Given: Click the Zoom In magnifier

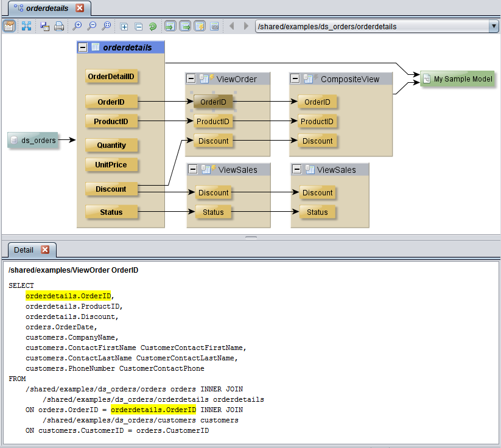Looking at the screenshot, I should pos(77,26).
